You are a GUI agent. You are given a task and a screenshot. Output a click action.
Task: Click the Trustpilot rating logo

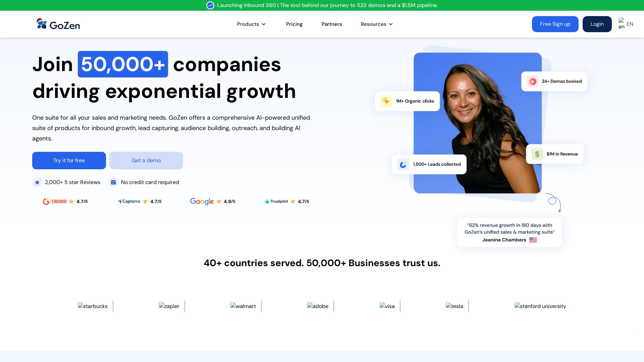276,201
